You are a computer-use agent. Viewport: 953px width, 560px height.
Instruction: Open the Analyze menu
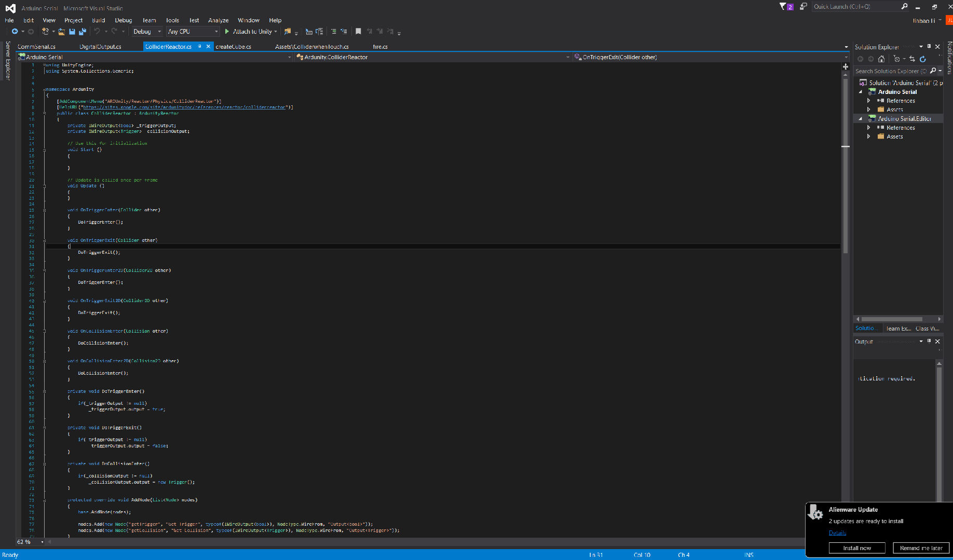[x=219, y=20]
